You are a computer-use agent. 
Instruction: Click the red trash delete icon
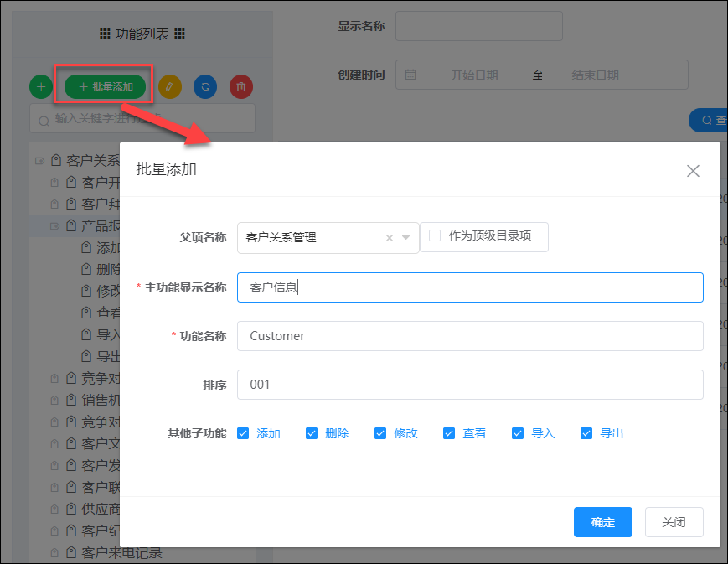point(241,86)
